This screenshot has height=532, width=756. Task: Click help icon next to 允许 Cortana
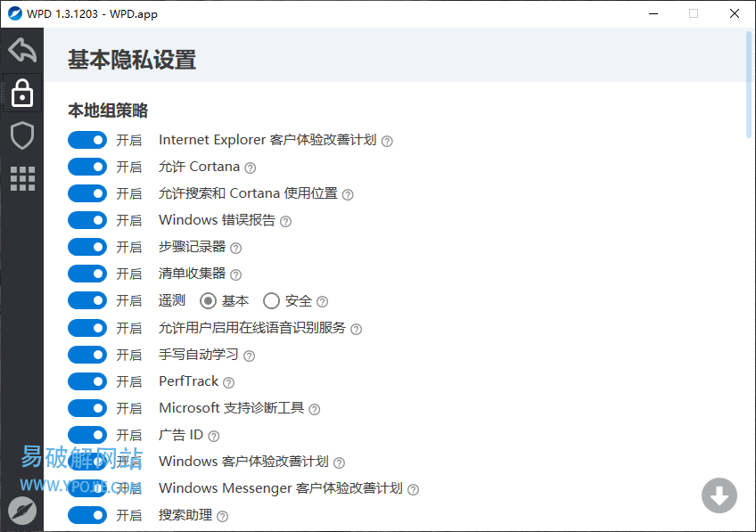coord(251,168)
